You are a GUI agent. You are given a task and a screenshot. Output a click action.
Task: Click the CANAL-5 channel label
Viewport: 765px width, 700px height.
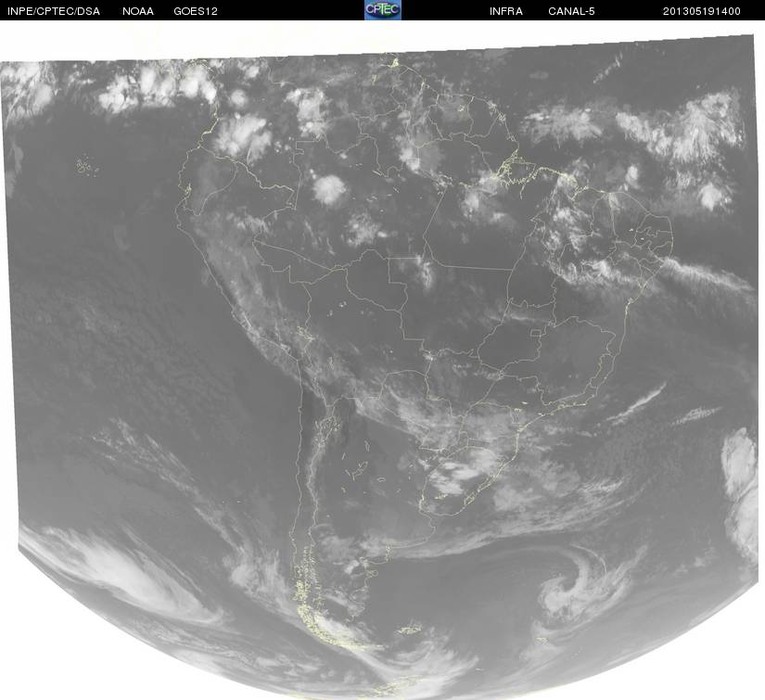tap(571, 11)
